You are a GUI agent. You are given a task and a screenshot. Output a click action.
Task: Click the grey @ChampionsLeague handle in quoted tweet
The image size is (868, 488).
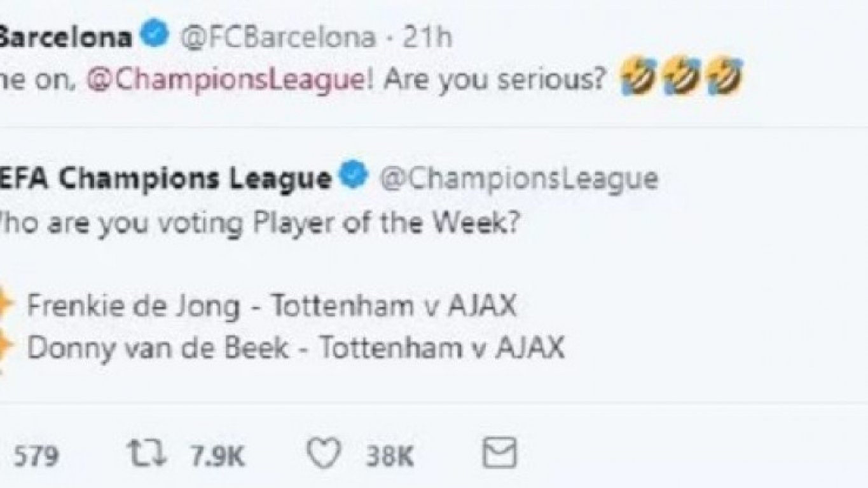(x=518, y=179)
